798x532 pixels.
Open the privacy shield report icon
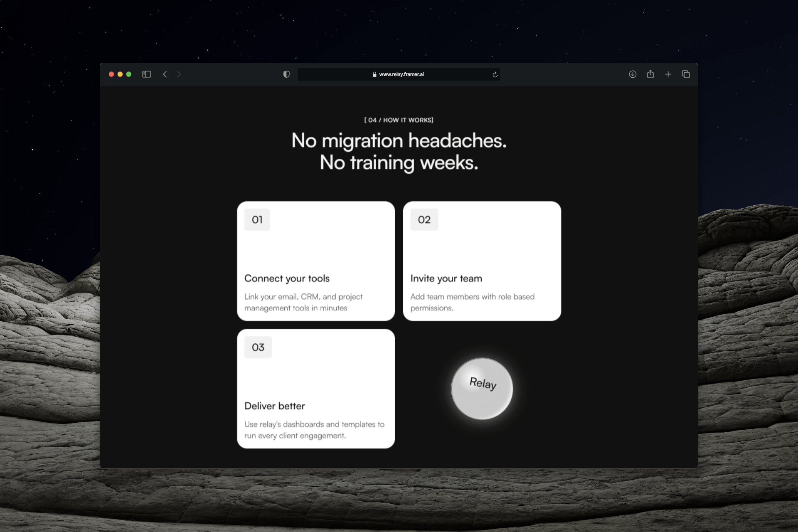[x=286, y=74]
